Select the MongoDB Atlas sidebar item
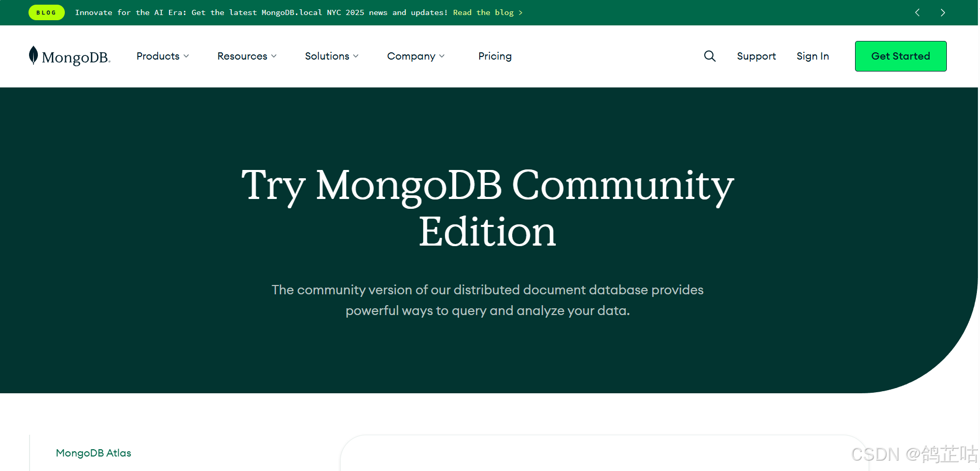 pyautogui.click(x=93, y=453)
